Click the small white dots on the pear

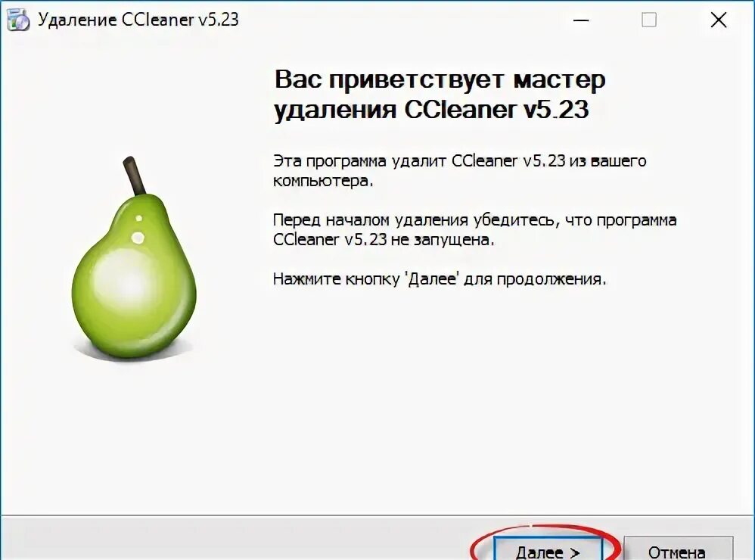[x=138, y=230]
